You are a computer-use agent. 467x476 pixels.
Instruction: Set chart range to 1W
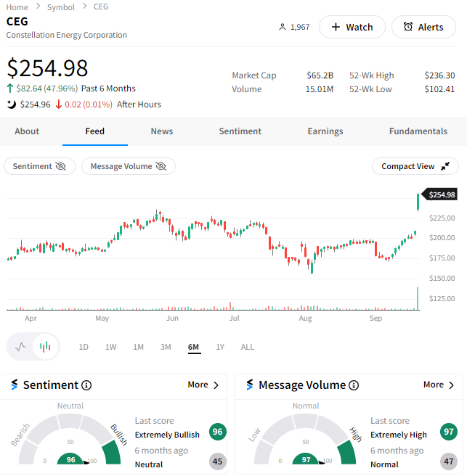pyautogui.click(x=110, y=347)
